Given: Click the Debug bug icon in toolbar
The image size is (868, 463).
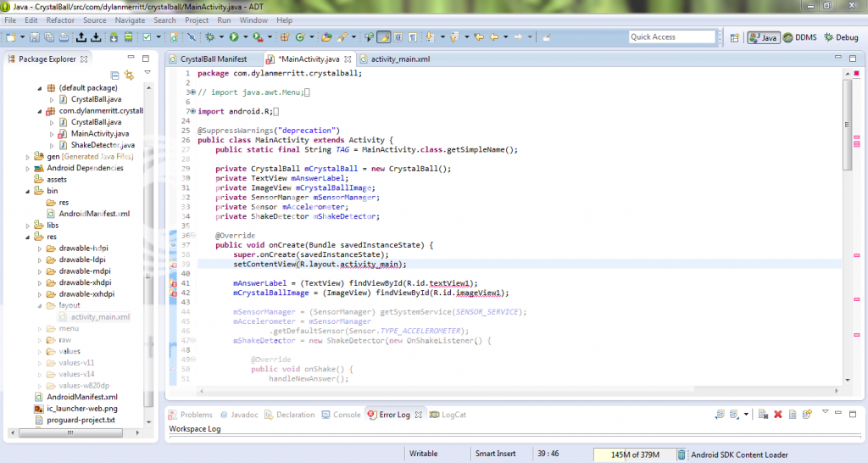Looking at the screenshot, I should [209, 37].
